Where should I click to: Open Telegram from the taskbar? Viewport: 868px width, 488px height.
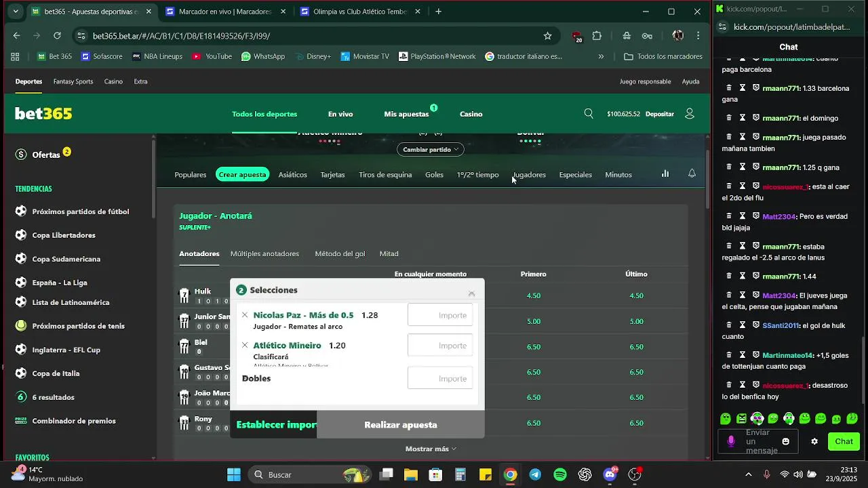535,474
